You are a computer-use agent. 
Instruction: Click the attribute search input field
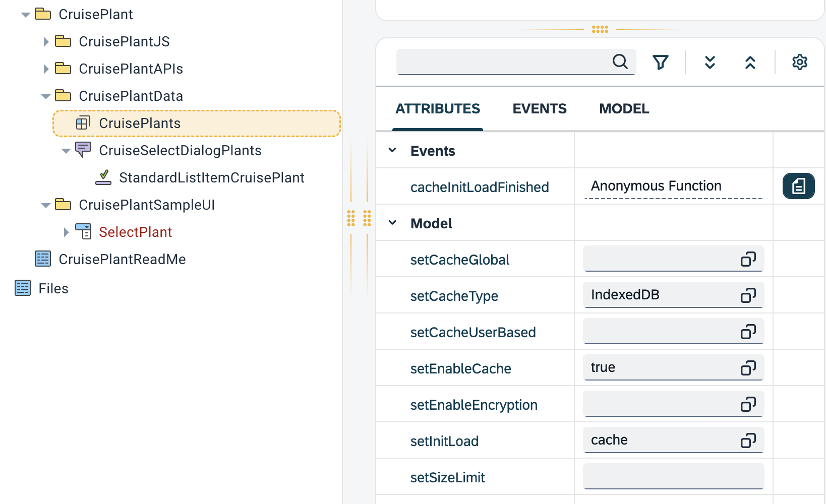[x=516, y=62]
